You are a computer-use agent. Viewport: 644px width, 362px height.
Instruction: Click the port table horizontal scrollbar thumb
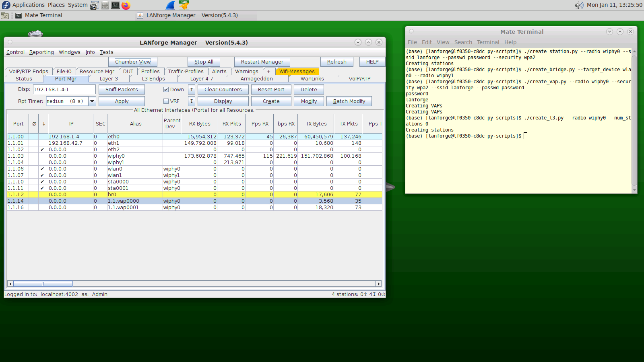43,284
